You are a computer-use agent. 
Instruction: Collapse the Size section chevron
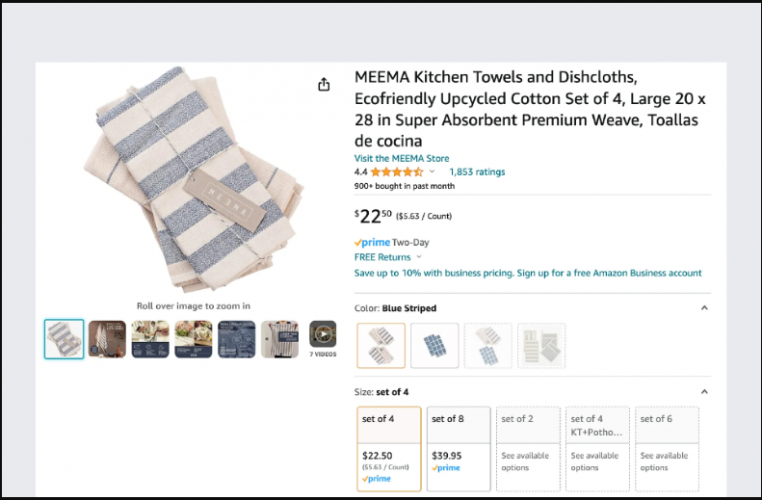(x=704, y=392)
